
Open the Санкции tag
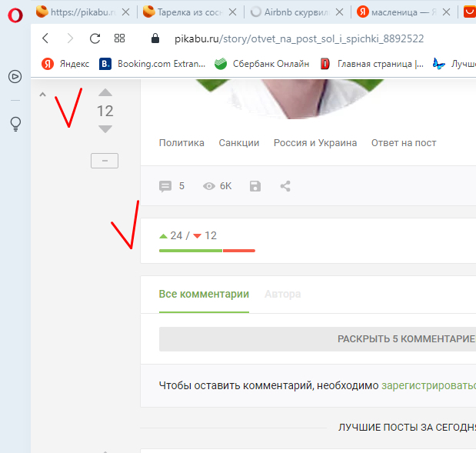[239, 143]
